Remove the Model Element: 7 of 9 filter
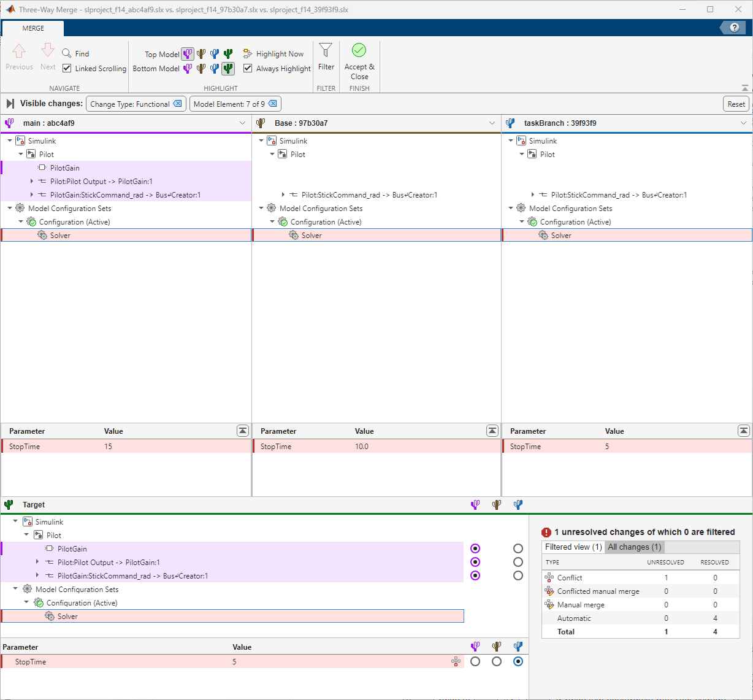 [273, 104]
